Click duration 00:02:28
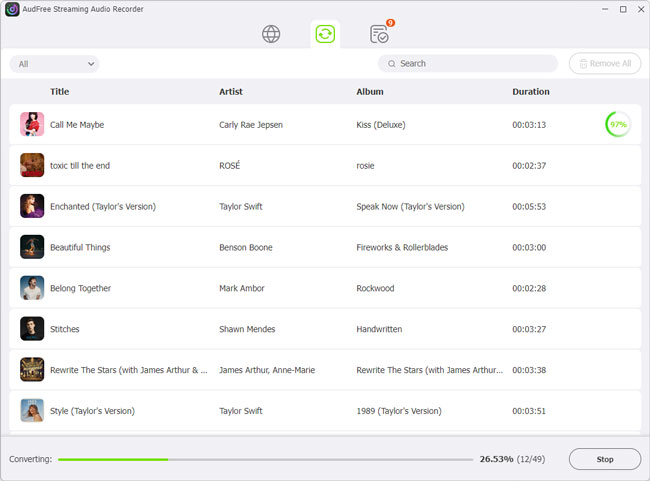650x481 pixels. click(x=529, y=288)
